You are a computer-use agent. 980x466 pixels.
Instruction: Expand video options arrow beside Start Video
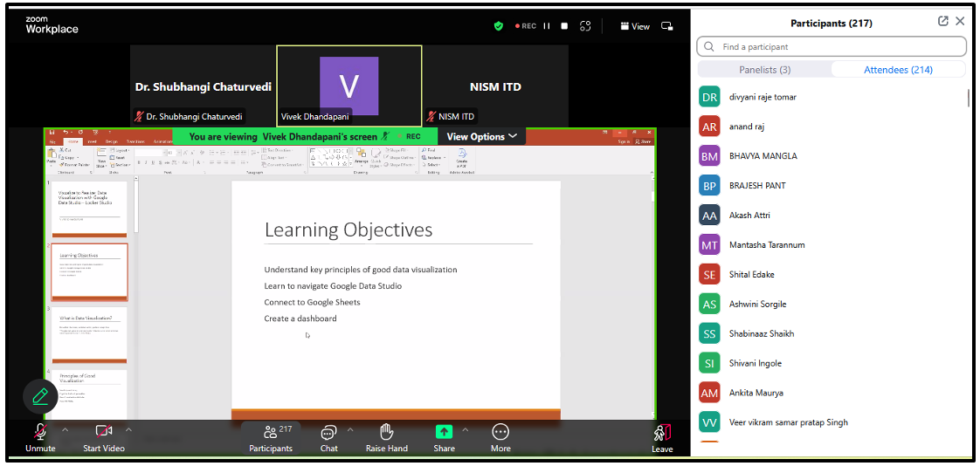(x=128, y=429)
